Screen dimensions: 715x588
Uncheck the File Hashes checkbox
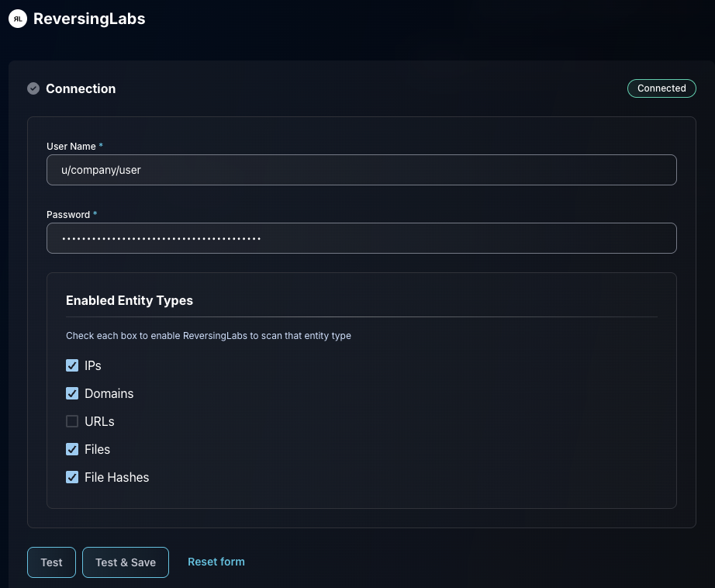click(x=72, y=477)
